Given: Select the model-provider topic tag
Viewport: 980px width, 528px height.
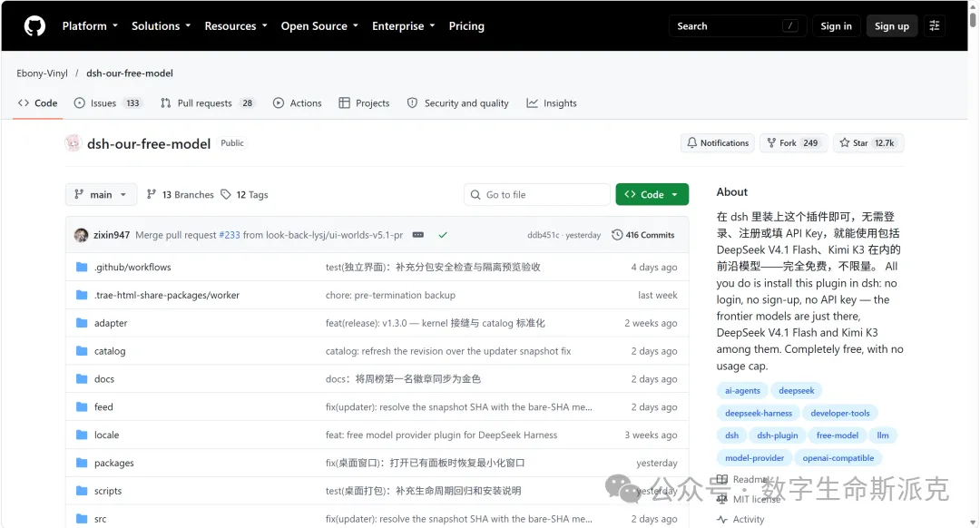Looking at the screenshot, I should pos(754,458).
